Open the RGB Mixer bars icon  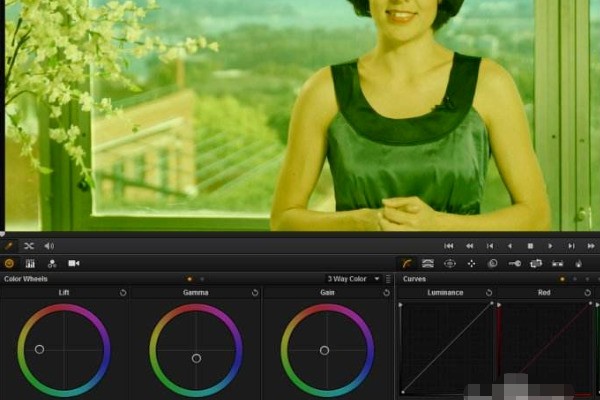30,263
